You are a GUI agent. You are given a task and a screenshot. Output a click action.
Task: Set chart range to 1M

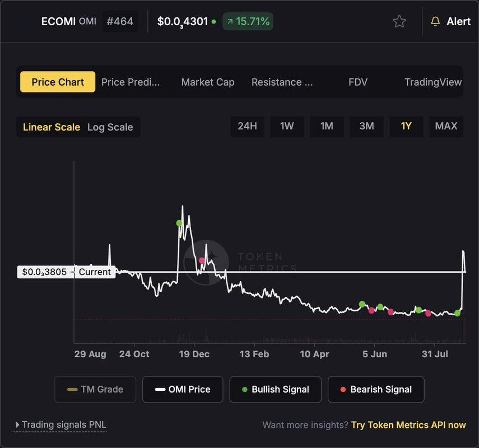[x=327, y=126]
